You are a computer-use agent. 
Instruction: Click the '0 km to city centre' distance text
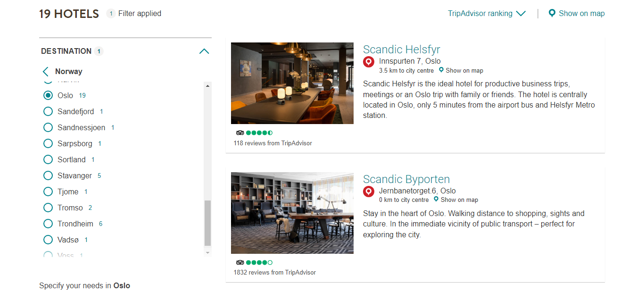[x=404, y=200]
